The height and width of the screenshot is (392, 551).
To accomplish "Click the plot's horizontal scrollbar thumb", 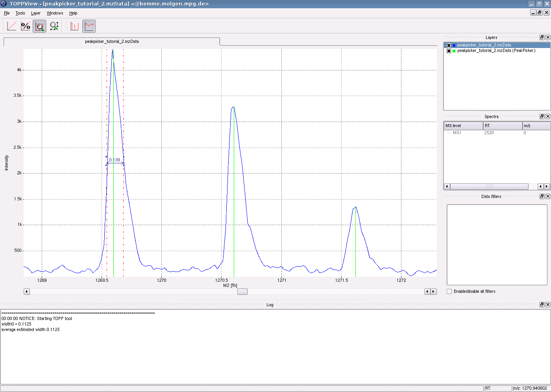I will pyautogui.click(x=242, y=292).
